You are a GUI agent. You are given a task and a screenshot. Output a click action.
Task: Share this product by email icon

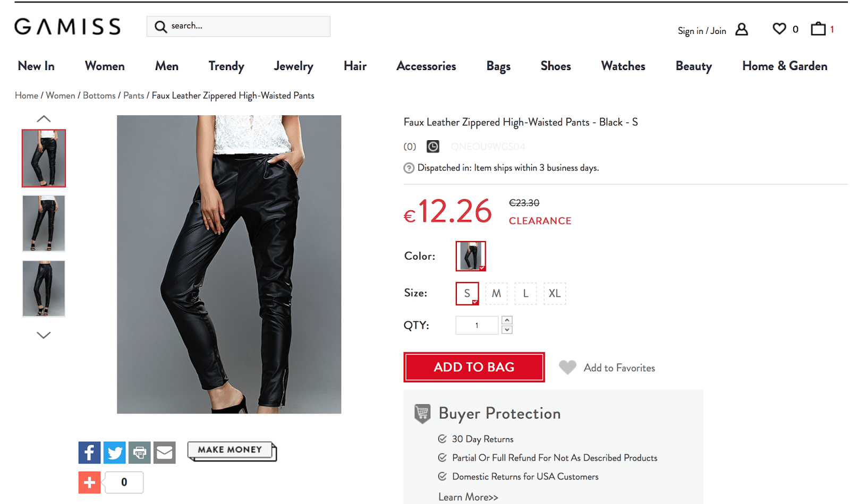click(165, 452)
